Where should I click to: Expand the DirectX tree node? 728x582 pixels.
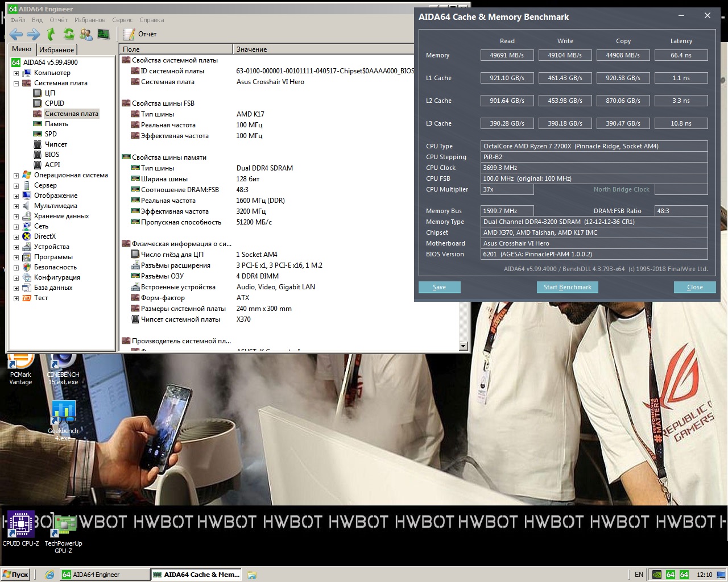[16, 237]
